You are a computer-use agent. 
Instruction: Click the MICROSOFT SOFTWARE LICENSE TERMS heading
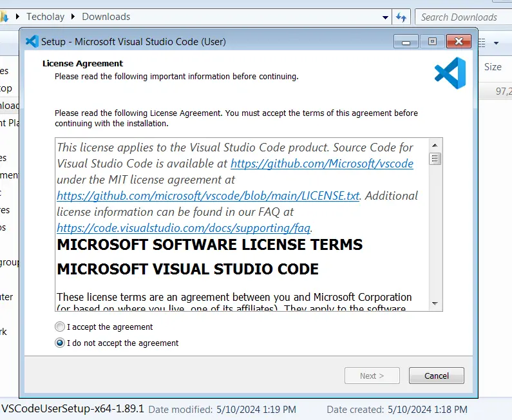[x=210, y=245]
